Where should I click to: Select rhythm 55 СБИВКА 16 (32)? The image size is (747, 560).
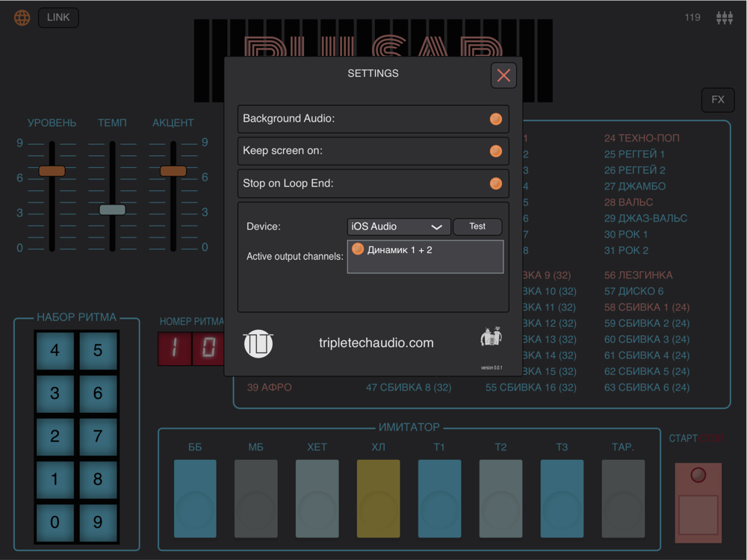[x=530, y=388]
